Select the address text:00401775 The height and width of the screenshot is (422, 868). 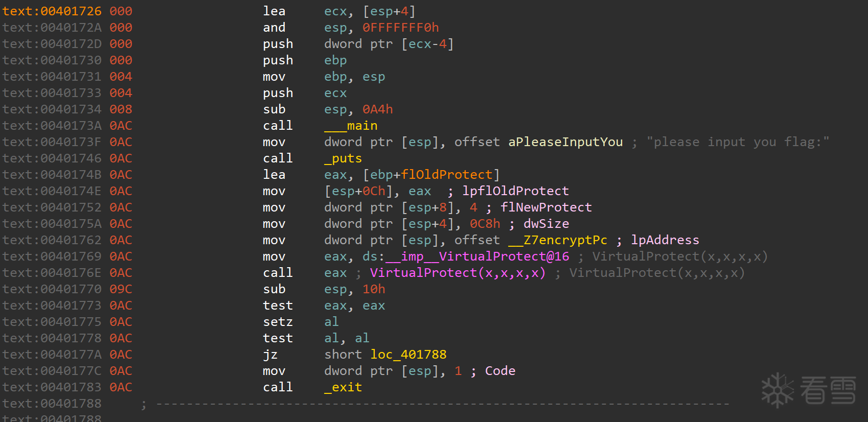(52, 322)
